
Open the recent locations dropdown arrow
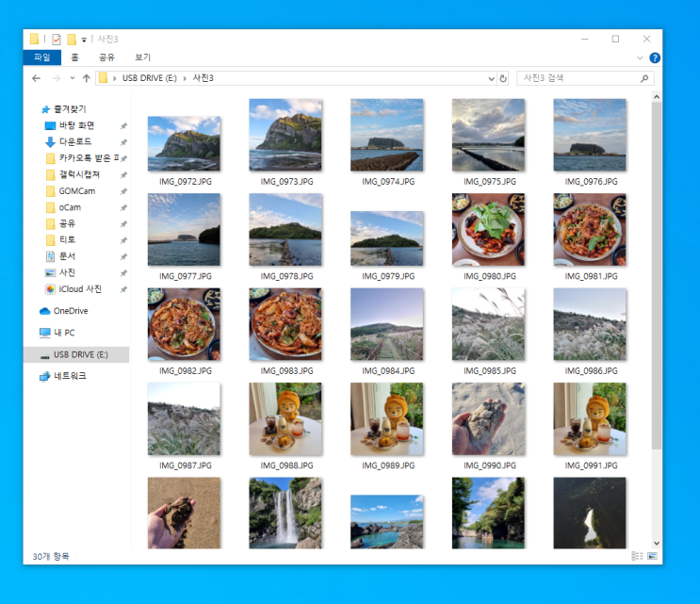coord(73,78)
